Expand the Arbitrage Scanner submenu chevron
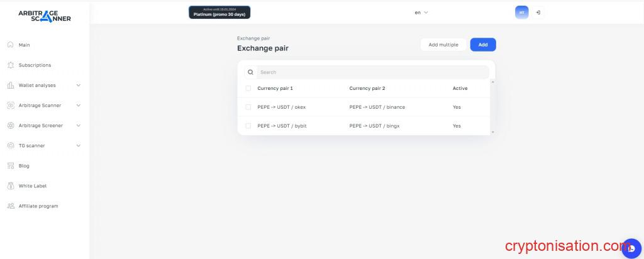This screenshot has width=644, height=259. click(79, 105)
